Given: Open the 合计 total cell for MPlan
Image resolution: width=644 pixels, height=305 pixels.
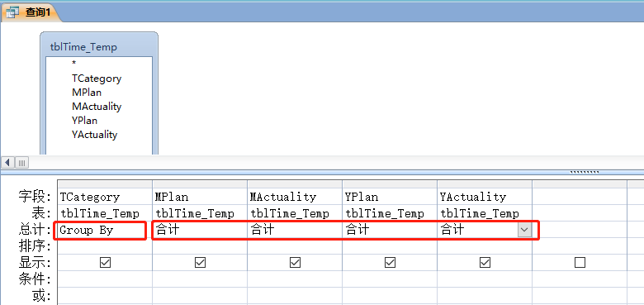Looking at the screenshot, I should click(x=200, y=230).
